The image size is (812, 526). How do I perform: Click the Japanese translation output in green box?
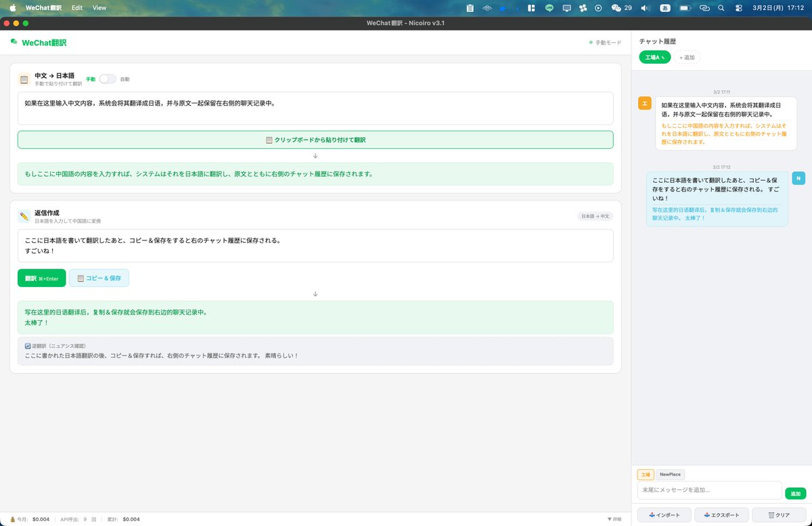315,174
